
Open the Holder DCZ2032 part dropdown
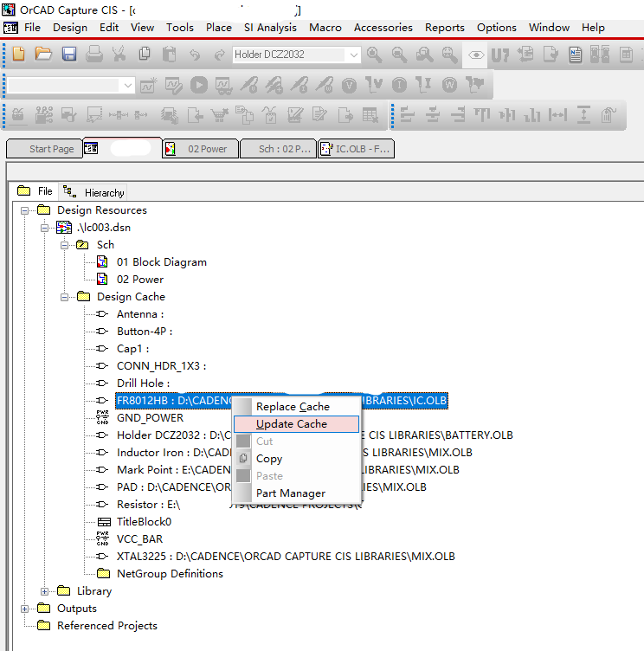pos(354,55)
